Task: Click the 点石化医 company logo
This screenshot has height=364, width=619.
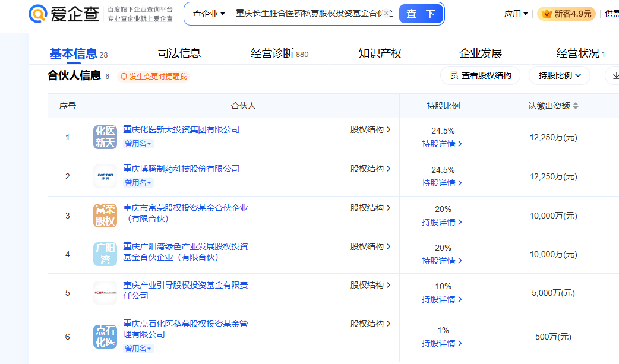Action: [105, 336]
